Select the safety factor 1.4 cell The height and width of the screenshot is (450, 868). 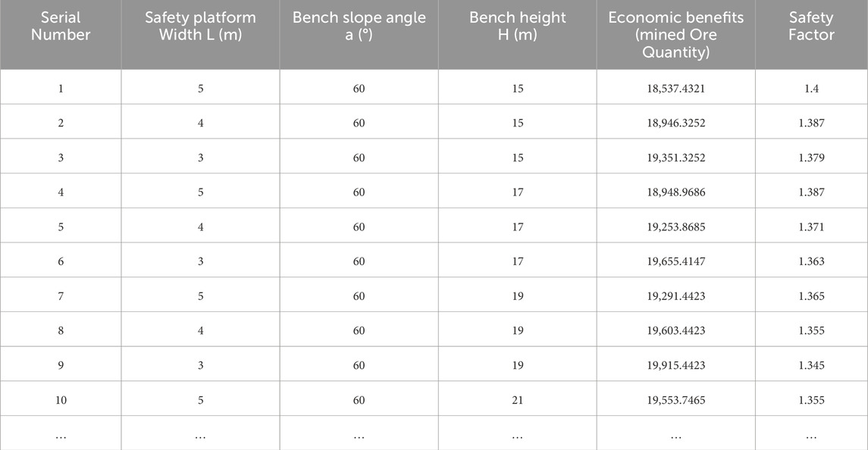[x=811, y=89]
